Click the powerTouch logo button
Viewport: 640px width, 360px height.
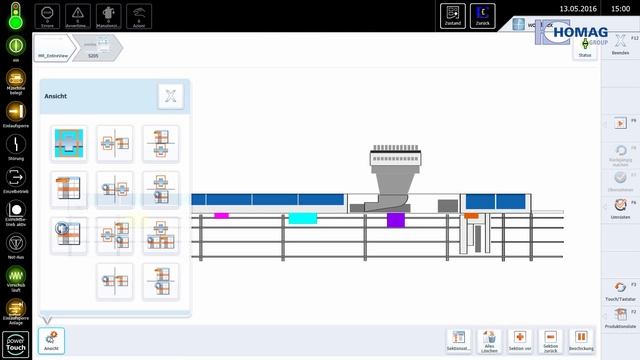16,344
